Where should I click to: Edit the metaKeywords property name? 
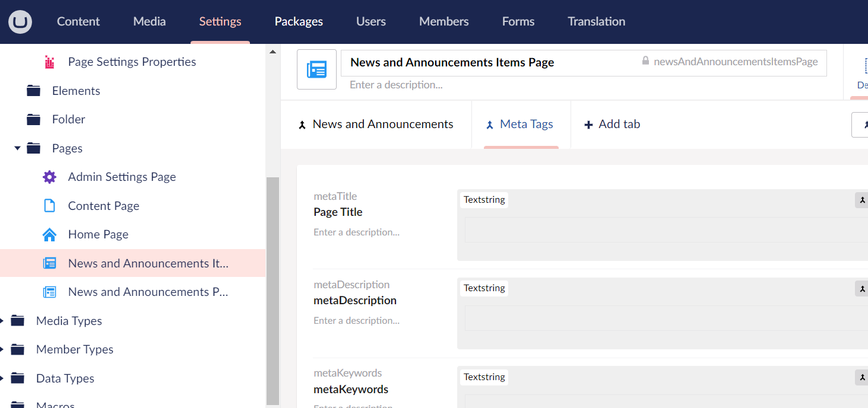point(351,390)
